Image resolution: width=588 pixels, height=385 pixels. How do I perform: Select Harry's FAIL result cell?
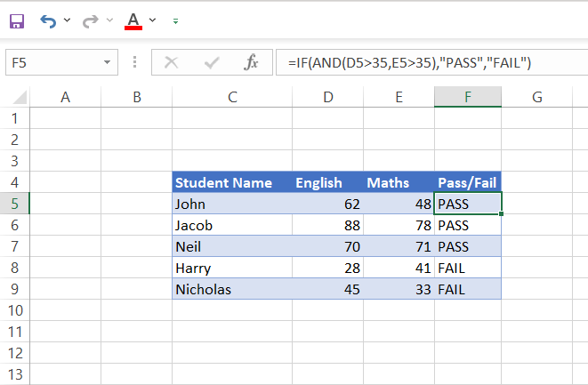pyautogui.click(x=467, y=268)
